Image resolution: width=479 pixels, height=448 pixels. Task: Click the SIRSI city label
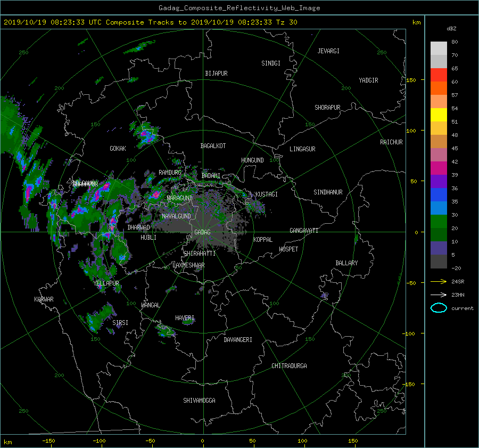coord(120,323)
